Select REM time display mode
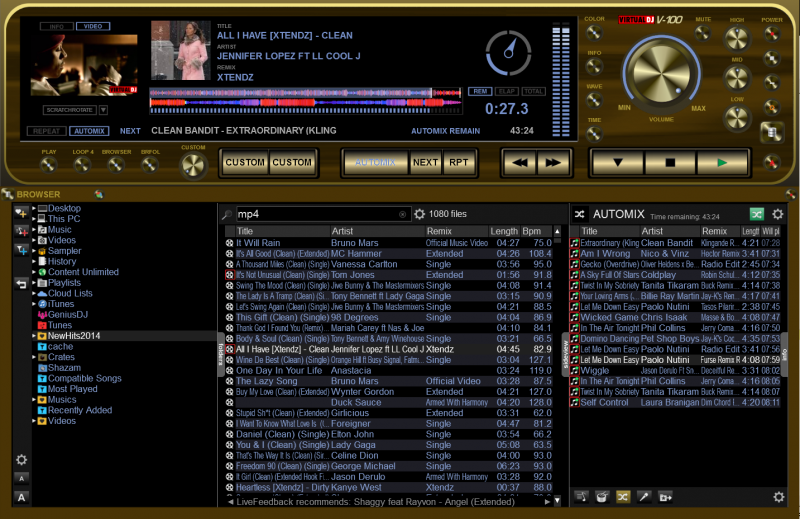The width and height of the screenshot is (800, 519). pyautogui.click(x=480, y=91)
